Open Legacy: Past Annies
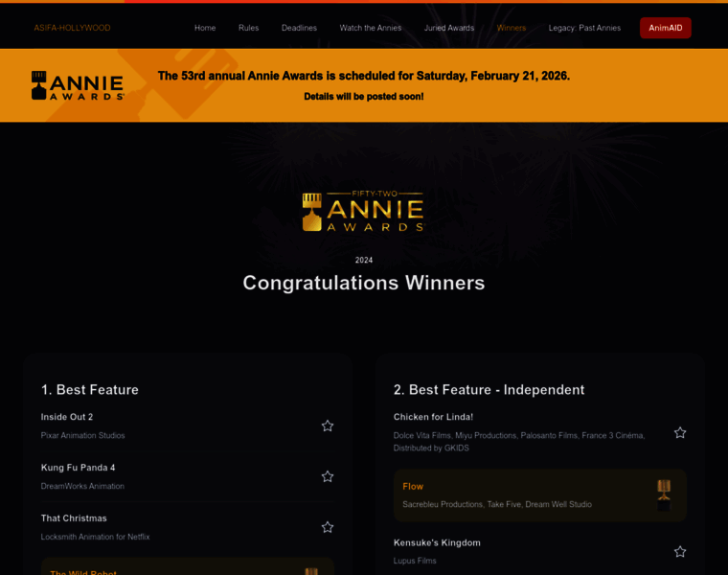728x575 pixels. (584, 28)
